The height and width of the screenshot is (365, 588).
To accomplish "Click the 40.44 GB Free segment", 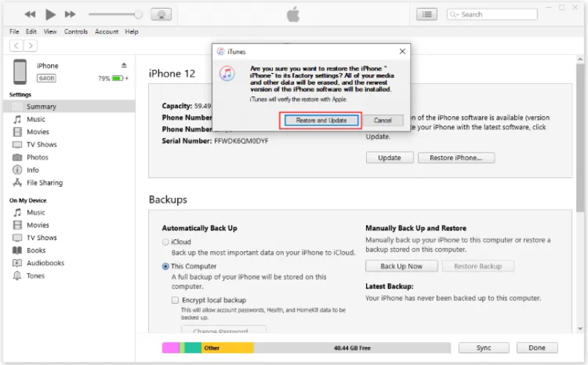I will [352, 348].
